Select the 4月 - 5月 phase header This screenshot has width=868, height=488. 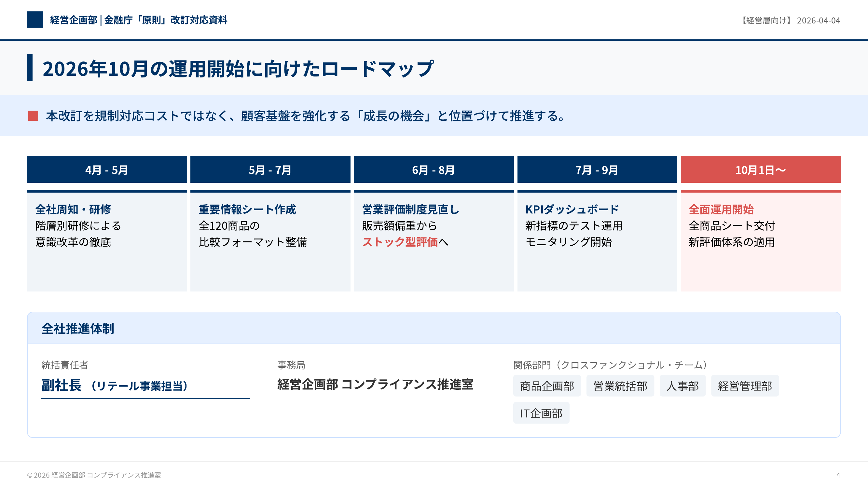pos(107,170)
